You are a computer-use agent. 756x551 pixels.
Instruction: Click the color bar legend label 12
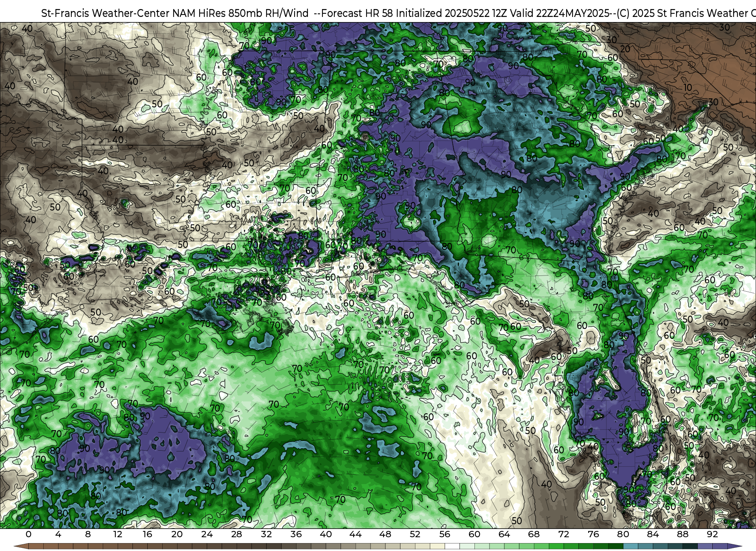coord(117,534)
